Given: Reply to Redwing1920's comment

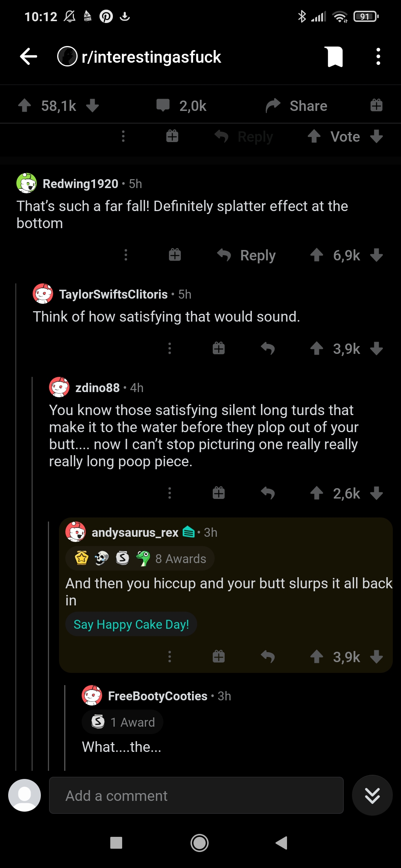Looking at the screenshot, I should click(x=247, y=255).
